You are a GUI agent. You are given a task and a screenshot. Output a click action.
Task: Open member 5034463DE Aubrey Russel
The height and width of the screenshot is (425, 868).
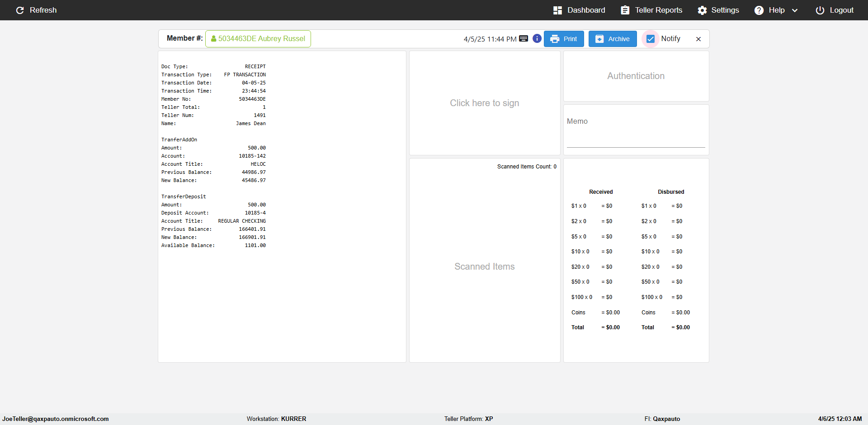pyautogui.click(x=258, y=39)
